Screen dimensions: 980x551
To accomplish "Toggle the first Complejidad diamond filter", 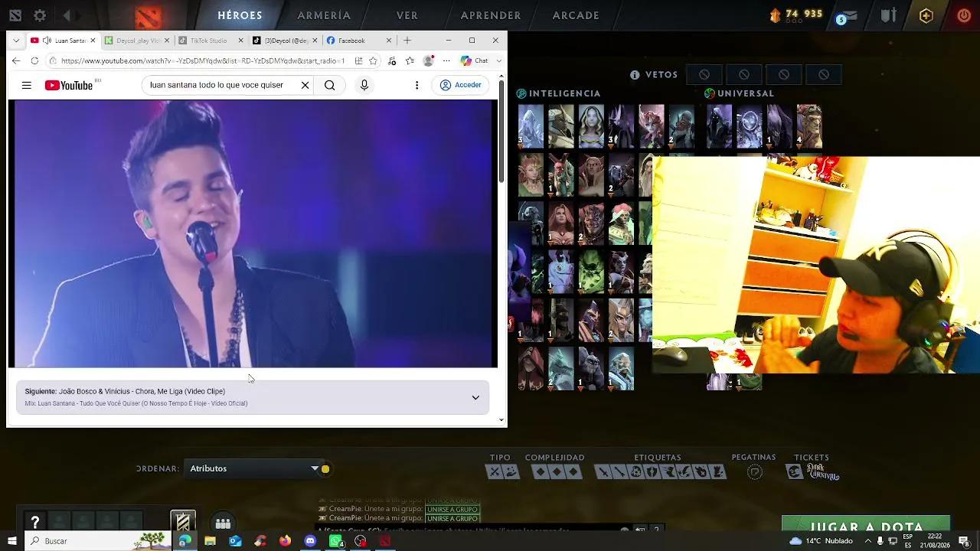I will click(540, 472).
